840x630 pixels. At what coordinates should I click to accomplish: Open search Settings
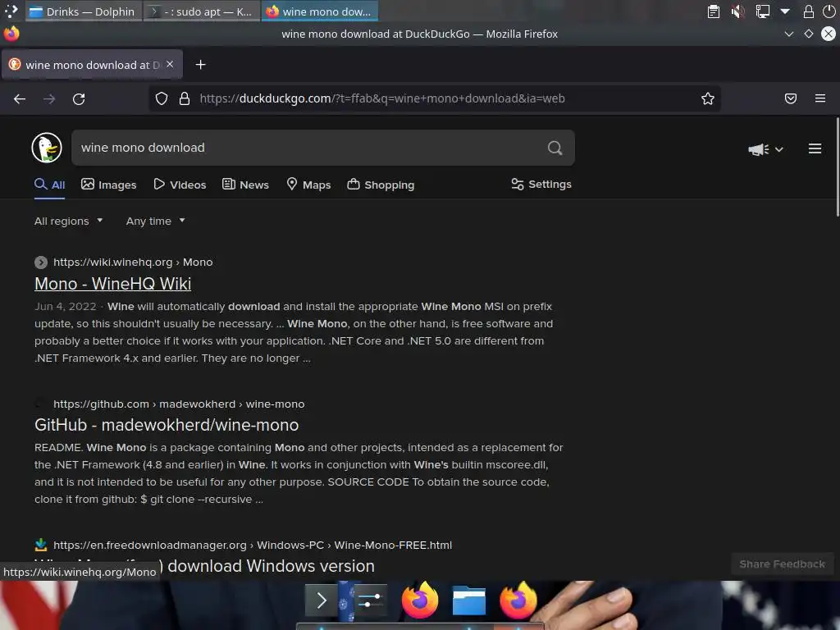(541, 185)
